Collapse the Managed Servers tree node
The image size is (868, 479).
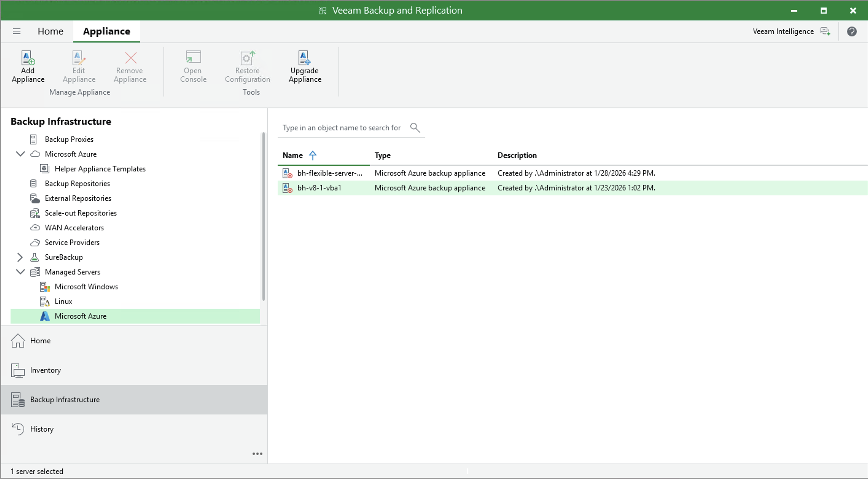point(20,272)
